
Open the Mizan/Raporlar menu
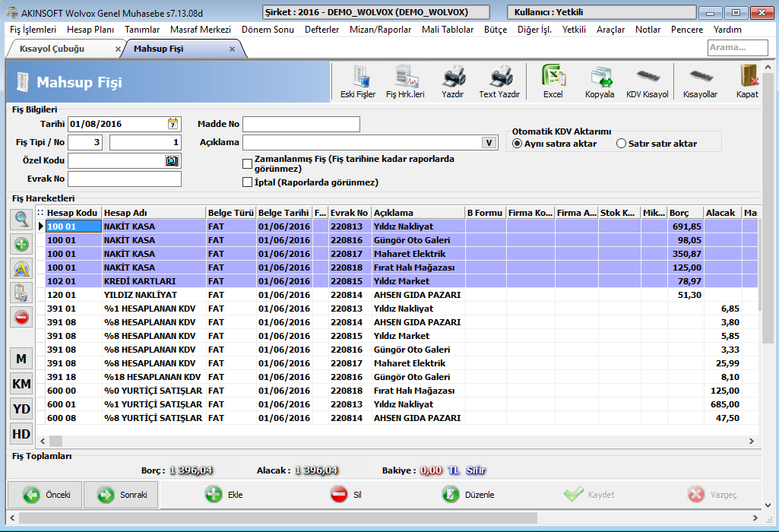(380, 30)
